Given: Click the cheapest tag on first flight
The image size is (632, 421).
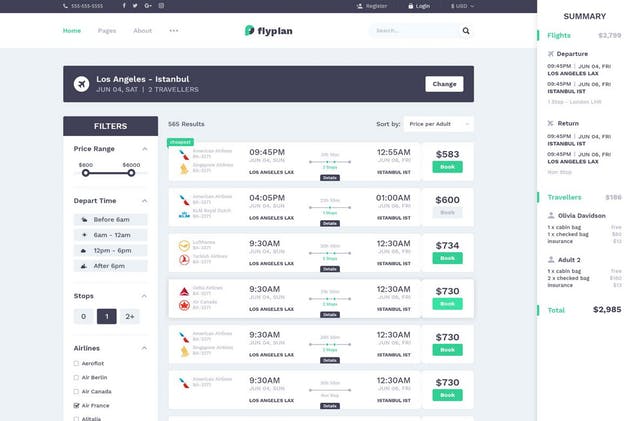Looking at the screenshot, I should click(181, 142).
